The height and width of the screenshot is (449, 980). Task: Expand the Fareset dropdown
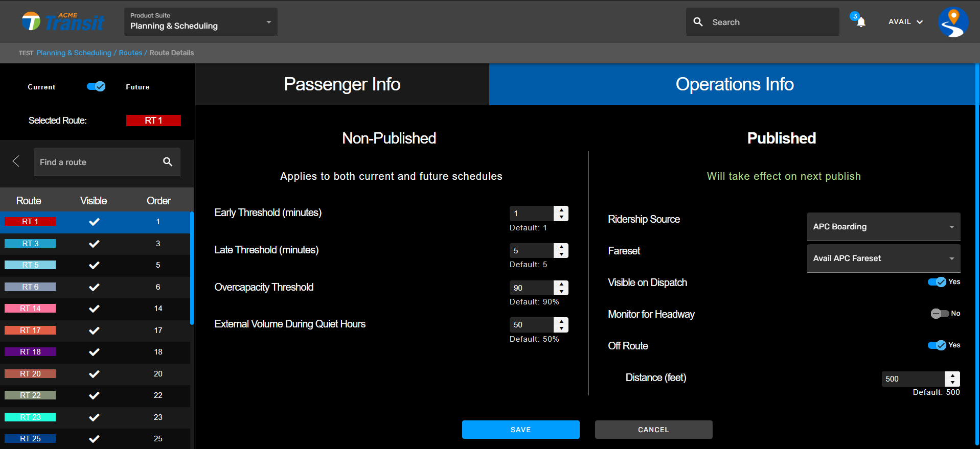pos(883,258)
